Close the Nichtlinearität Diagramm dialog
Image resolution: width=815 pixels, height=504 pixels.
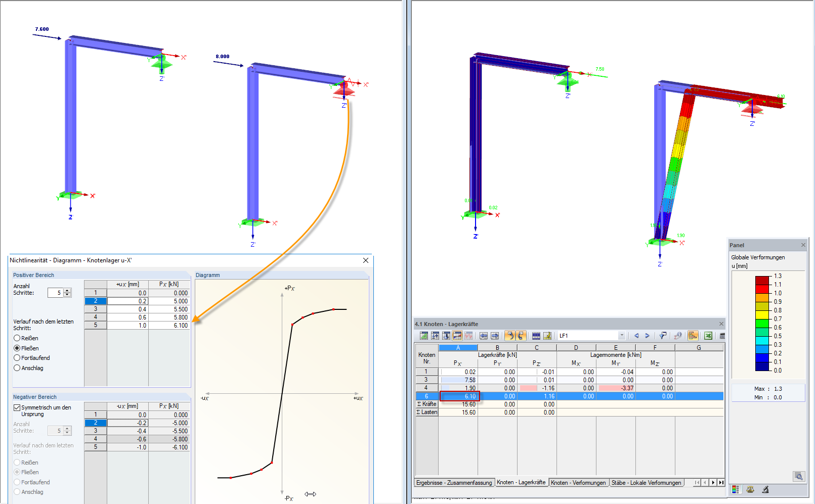366,260
